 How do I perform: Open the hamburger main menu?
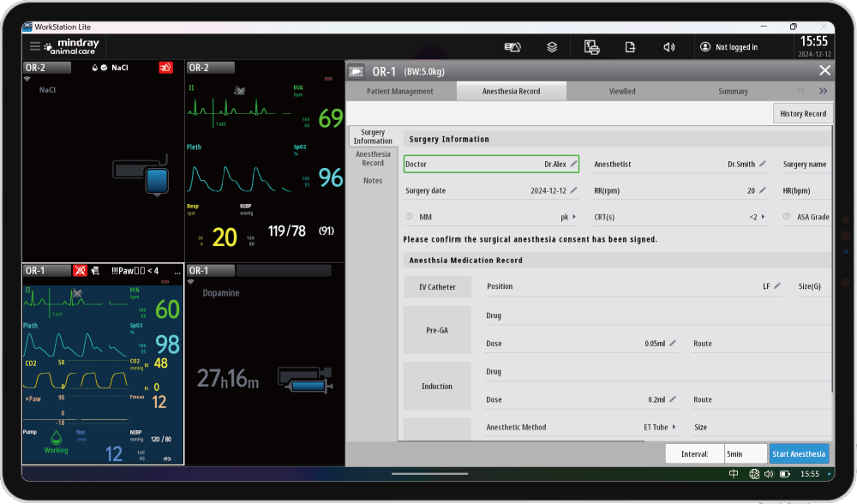(x=35, y=46)
